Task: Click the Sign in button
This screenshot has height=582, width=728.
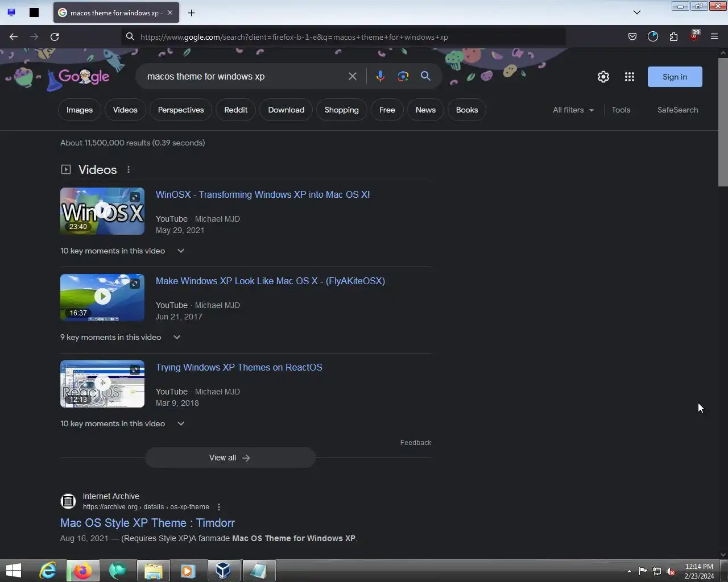Action: pyautogui.click(x=675, y=77)
